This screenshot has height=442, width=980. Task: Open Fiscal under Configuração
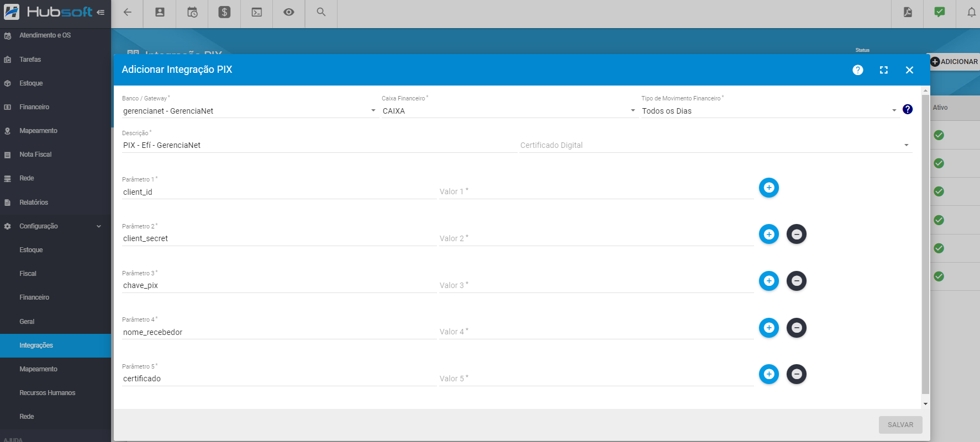tap(55, 274)
